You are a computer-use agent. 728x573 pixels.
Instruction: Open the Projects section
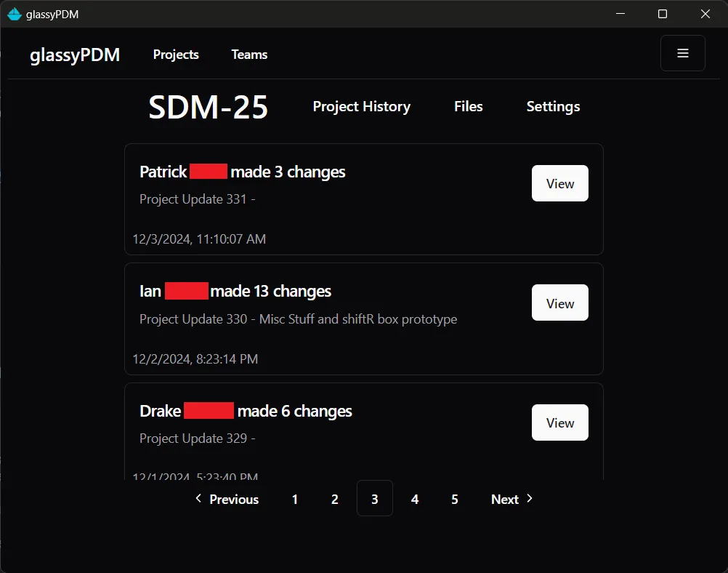click(x=175, y=55)
